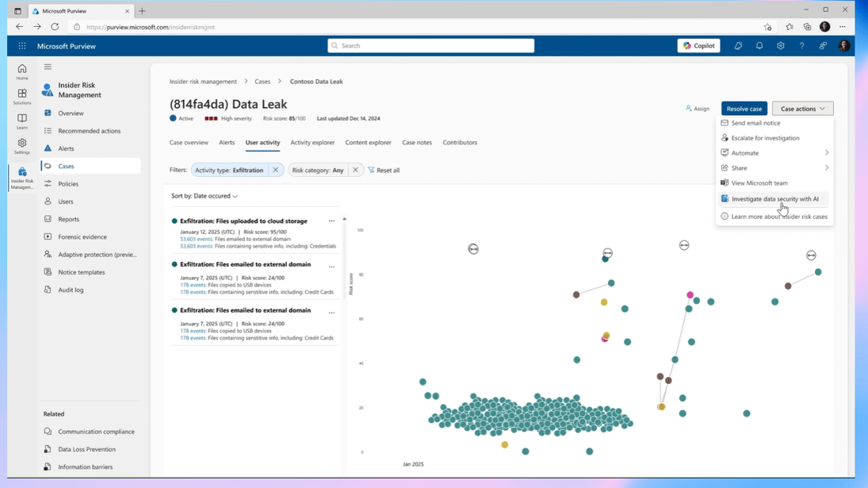This screenshot has height=488, width=868.
Task: Collapse navigation with hamburger icon
Action: pos(48,67)
